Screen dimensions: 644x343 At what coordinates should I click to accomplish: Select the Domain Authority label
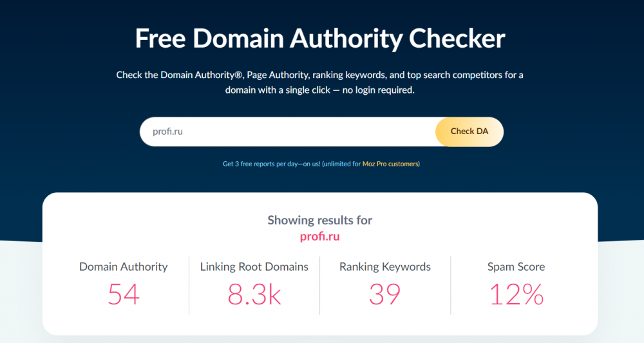pyautogui.click(x=123, y=267)
